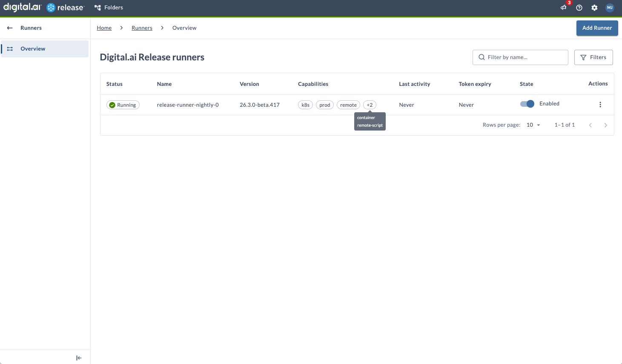Click the Last activity column header
The image size is (622, 364).
point(415,84)
